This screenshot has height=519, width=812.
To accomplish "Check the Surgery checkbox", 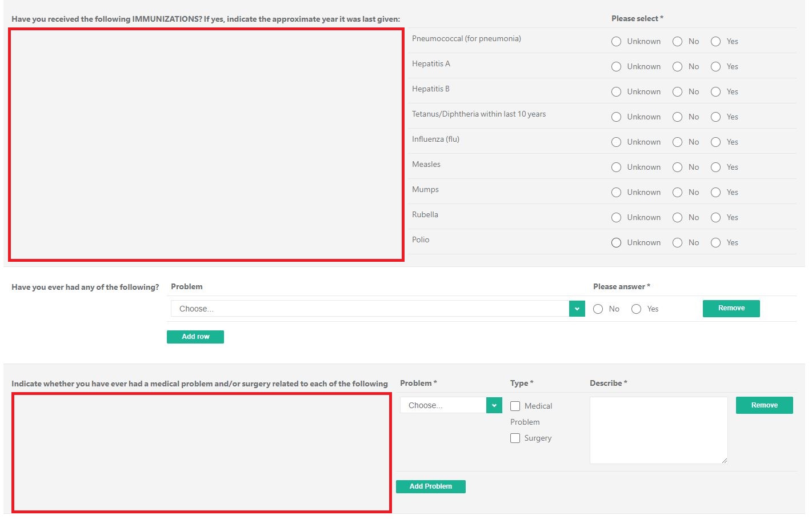I will pyautogui.click(x=515, y=438).
